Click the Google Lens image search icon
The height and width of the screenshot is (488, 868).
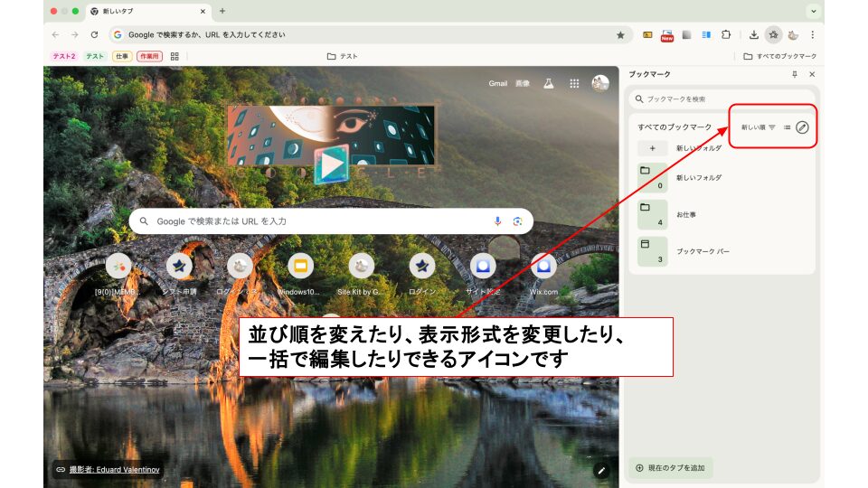(518, 221)
